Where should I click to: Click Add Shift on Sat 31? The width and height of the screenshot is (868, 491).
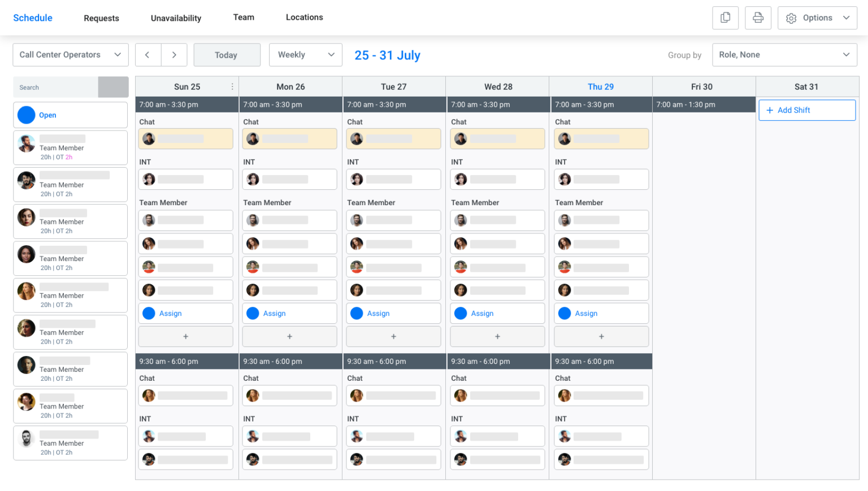[806, 110]
